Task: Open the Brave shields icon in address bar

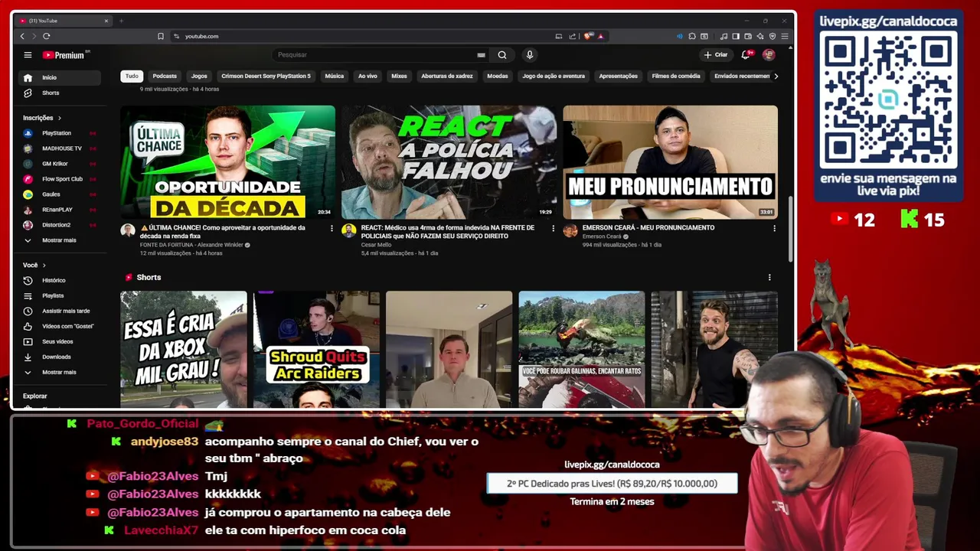Action: coord(589,36)
